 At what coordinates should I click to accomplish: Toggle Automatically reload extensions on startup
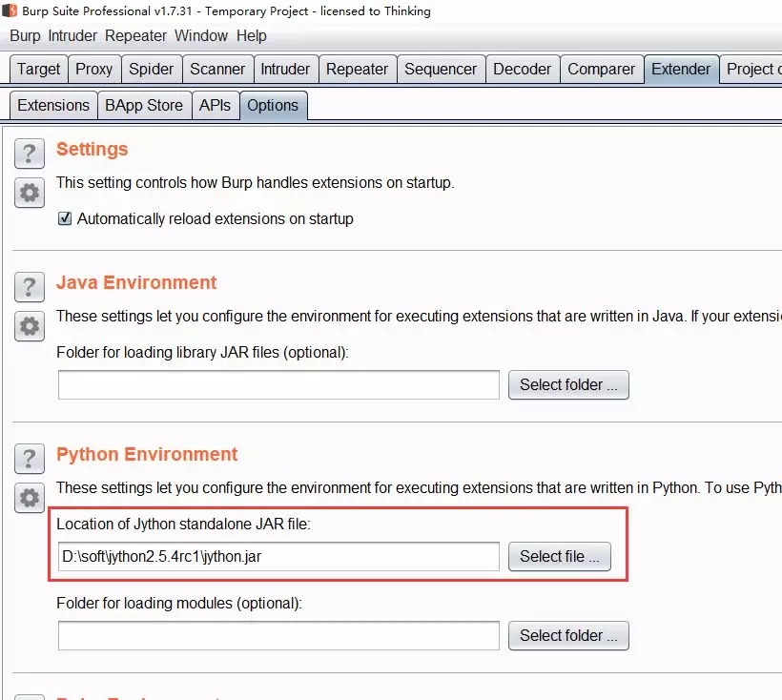[65, 219]
